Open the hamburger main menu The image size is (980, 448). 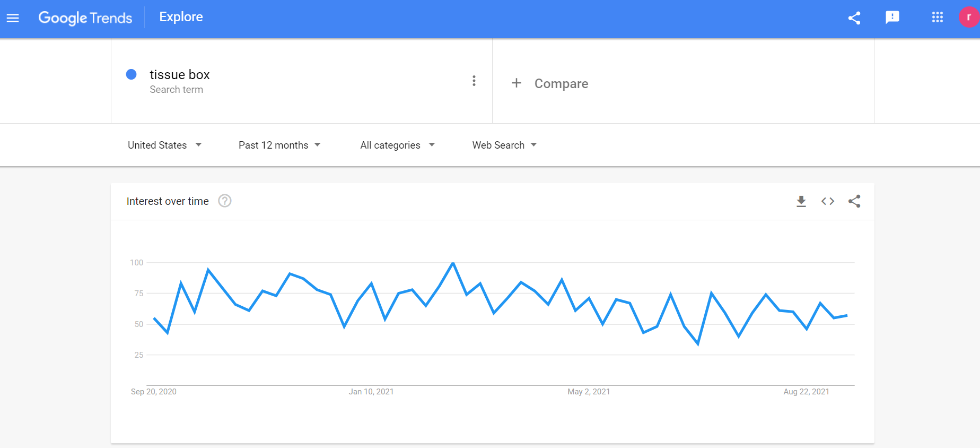[x=13, y=18]
